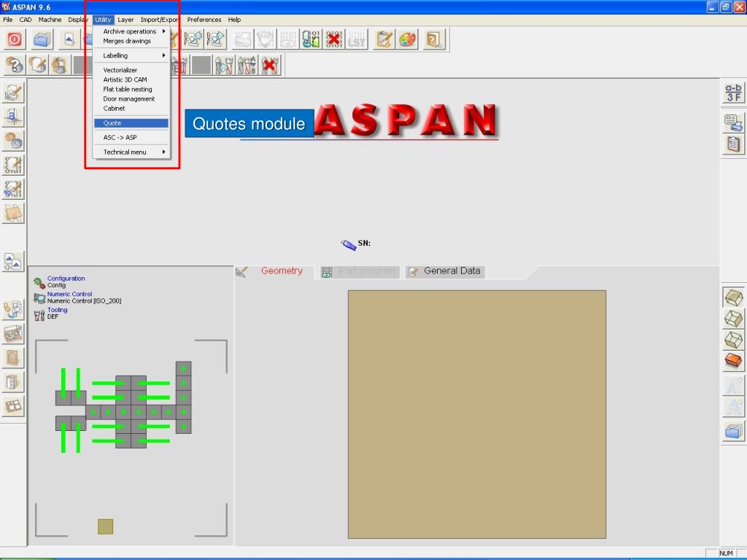This screenshot has height=560, width=747.
Task: Open the drawing with pencil icon in left sidebar
Action: tap(13, 93)
